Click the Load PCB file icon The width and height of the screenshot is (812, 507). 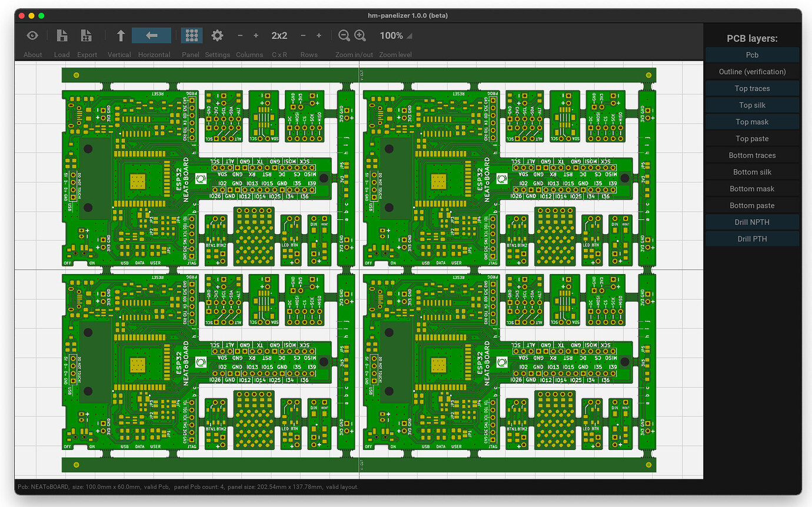pos(62,36)
